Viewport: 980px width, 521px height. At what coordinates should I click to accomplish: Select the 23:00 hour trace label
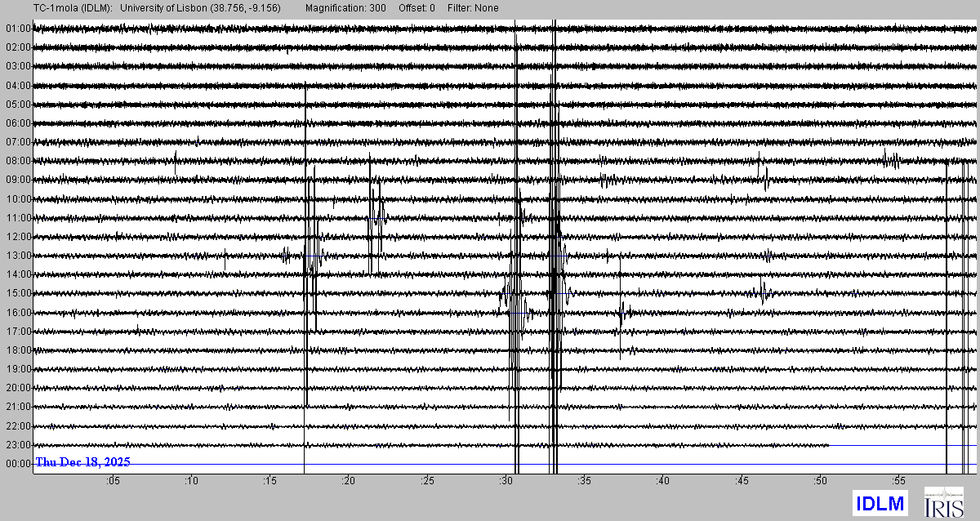[x=18, y=445]
